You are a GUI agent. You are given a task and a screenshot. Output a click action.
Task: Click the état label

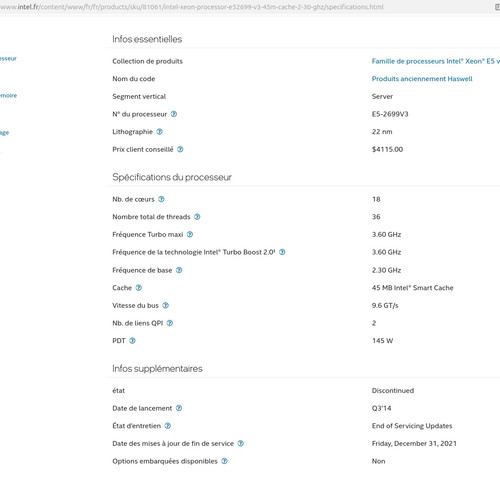(x=119, y=391)
